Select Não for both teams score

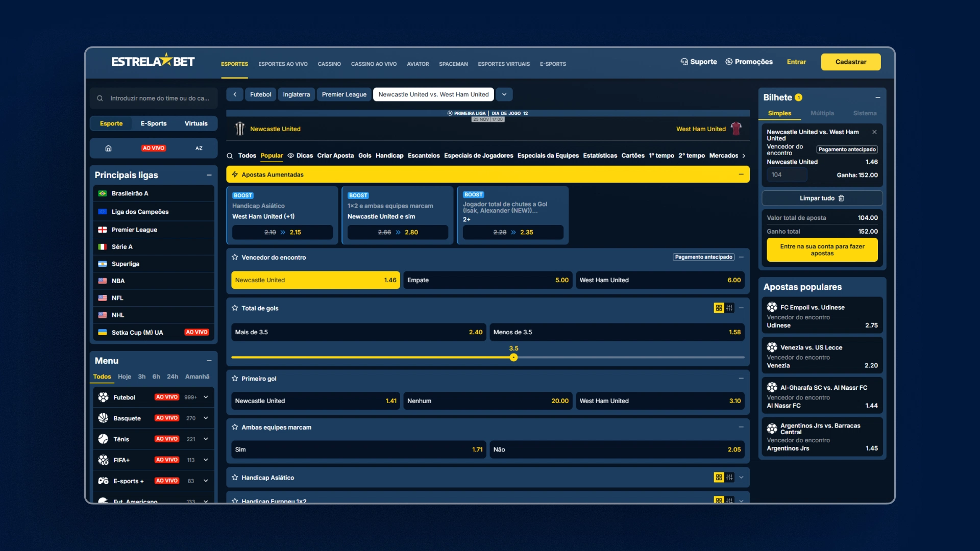pos(617,449)
